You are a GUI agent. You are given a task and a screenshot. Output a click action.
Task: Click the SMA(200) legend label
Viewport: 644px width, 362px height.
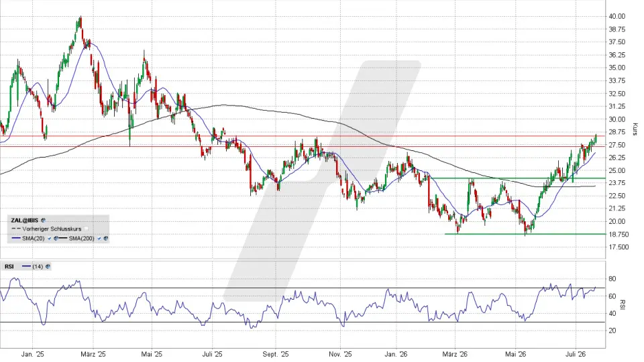81,239
